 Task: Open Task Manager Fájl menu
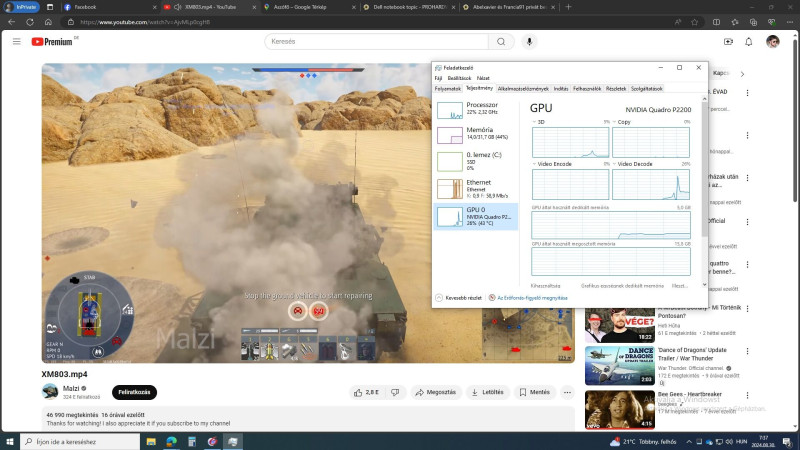coord(438,79)
